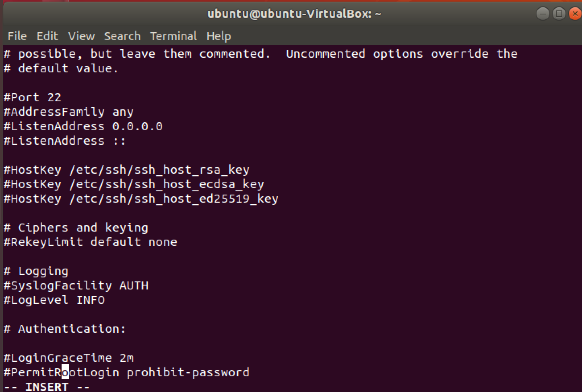Open the File menu
The image size is (582, 392).
[x=17, y=36]
